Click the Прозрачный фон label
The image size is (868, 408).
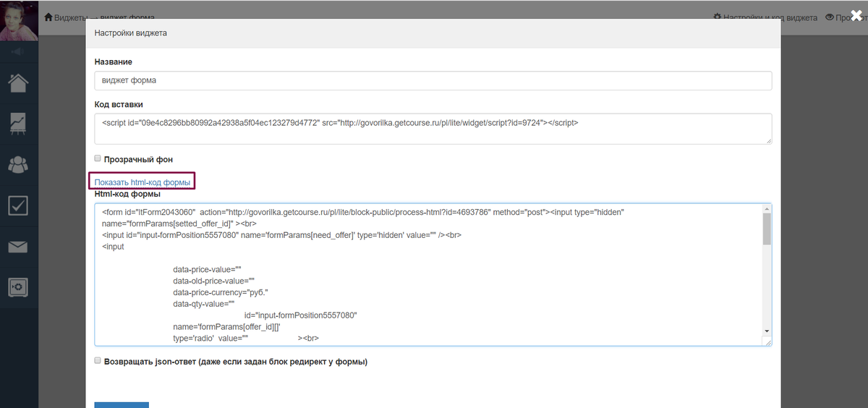pyautogui.click(x=139, y=158)
